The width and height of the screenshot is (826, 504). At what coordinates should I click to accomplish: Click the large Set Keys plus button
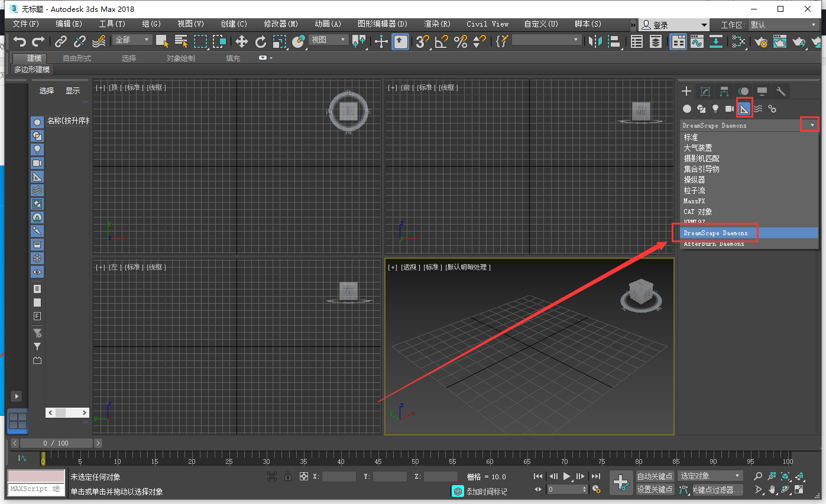point(621,483)
